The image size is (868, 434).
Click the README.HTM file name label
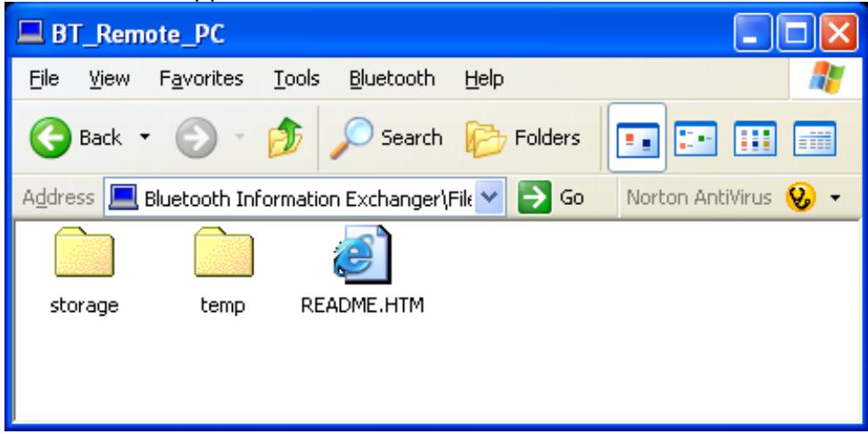362,305
